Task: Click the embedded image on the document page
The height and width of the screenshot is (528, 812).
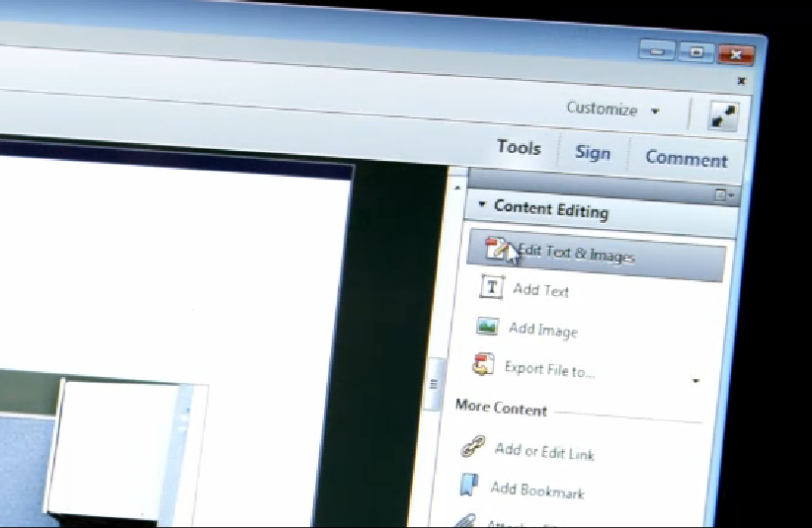Action: 119,449
